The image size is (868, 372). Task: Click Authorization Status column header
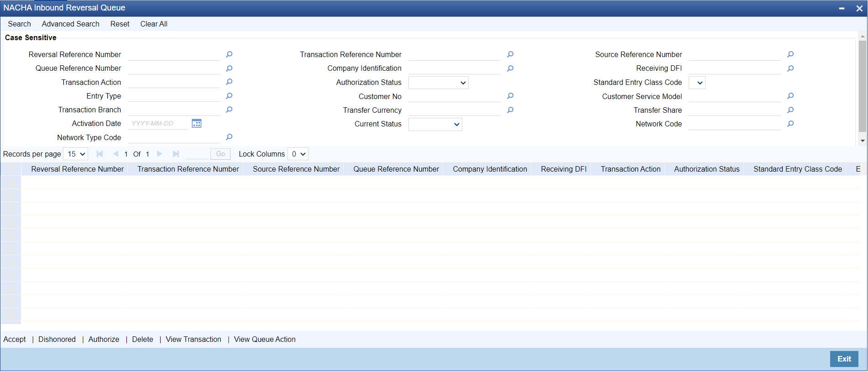[x=706, y=169]
